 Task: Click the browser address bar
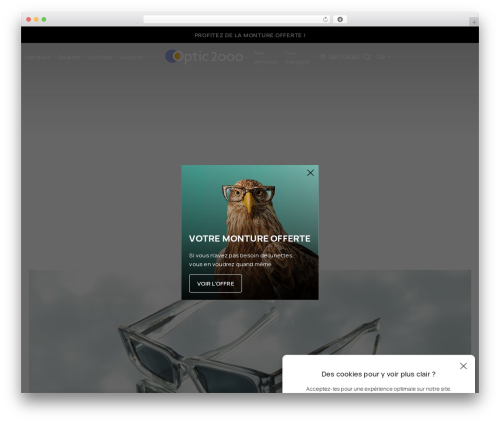click(237, 19)
